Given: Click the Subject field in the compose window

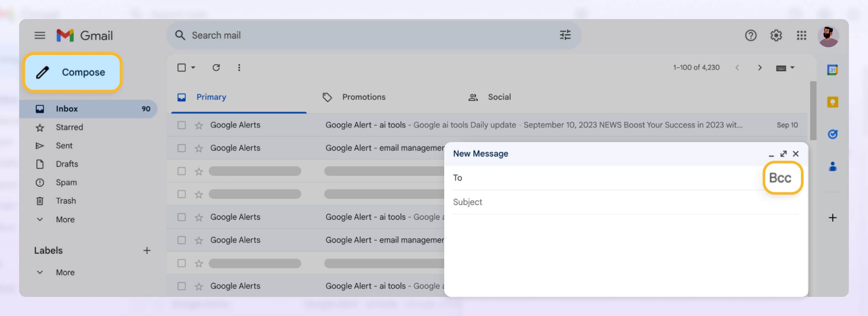Looking at the screenshot, I should coord(573,202).
